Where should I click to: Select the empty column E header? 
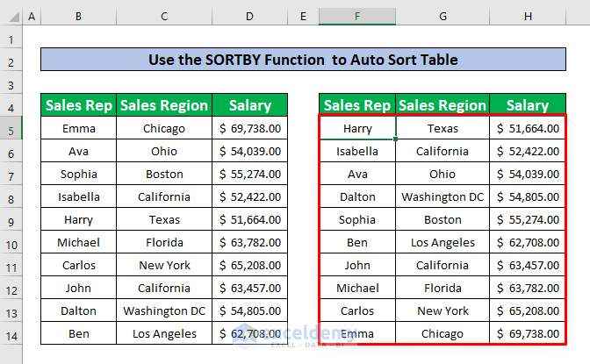click(x=303, y=17)
